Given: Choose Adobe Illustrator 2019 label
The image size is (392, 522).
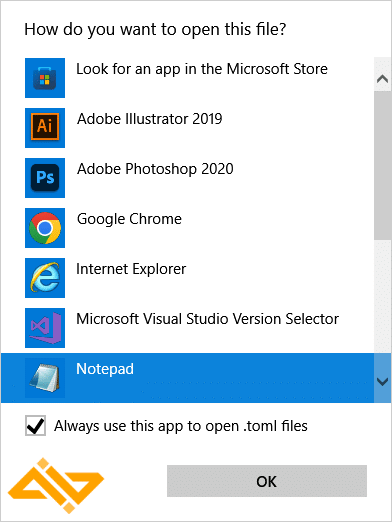Looking at the screenshot, I should click(150, 119).
